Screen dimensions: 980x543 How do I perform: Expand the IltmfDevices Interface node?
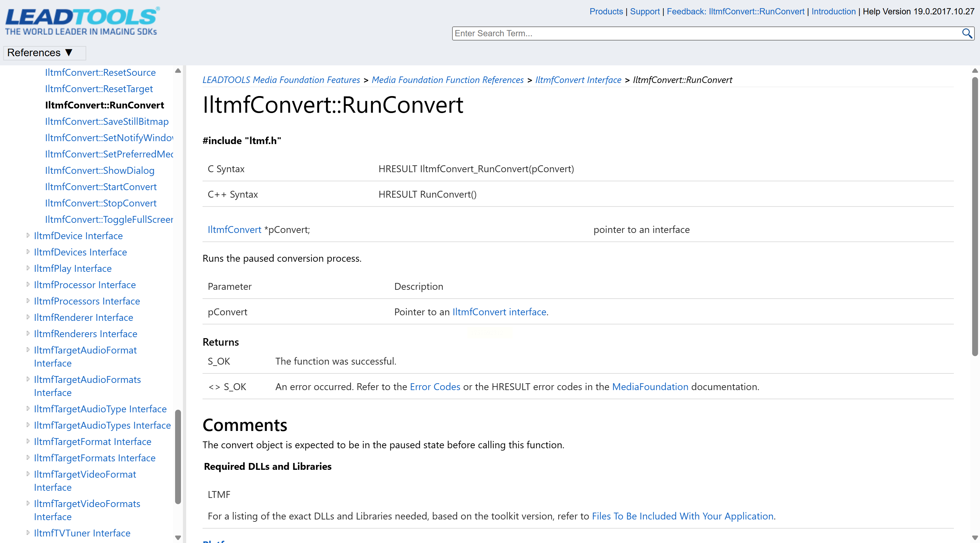pos(28,252)
